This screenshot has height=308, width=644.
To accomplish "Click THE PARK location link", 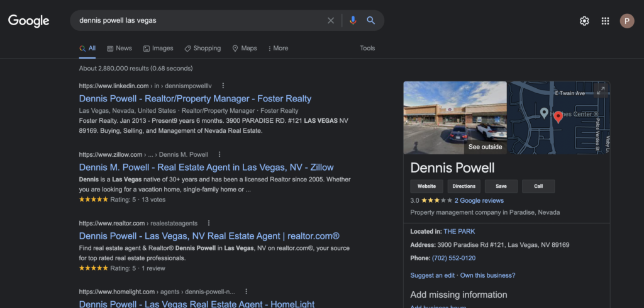I will tap(459, 232).
